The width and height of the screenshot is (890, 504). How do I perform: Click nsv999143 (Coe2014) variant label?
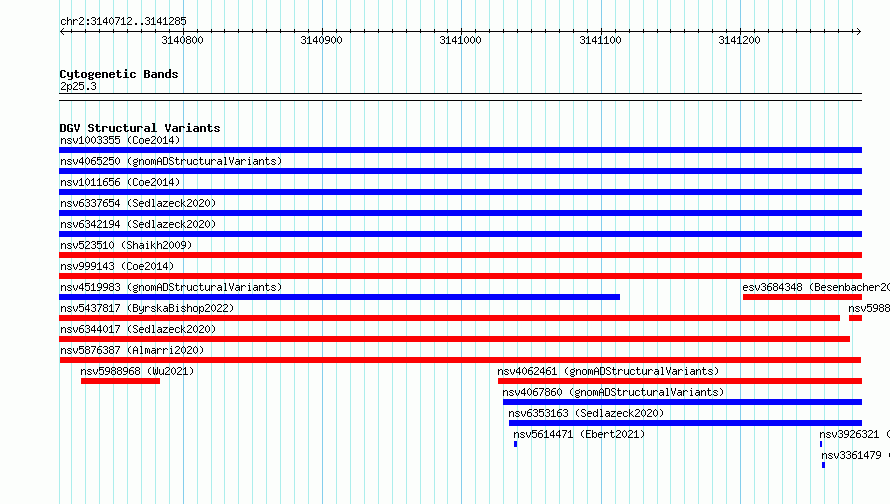tap(117, 266)
